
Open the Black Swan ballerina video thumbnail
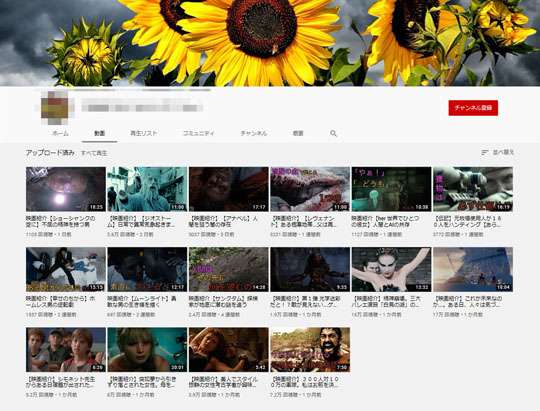pyautogui.click(x=391, y=269)
